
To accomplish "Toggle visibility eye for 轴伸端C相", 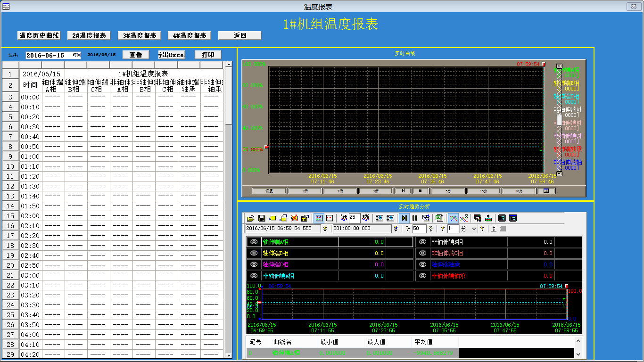I will tap(254, 264).
